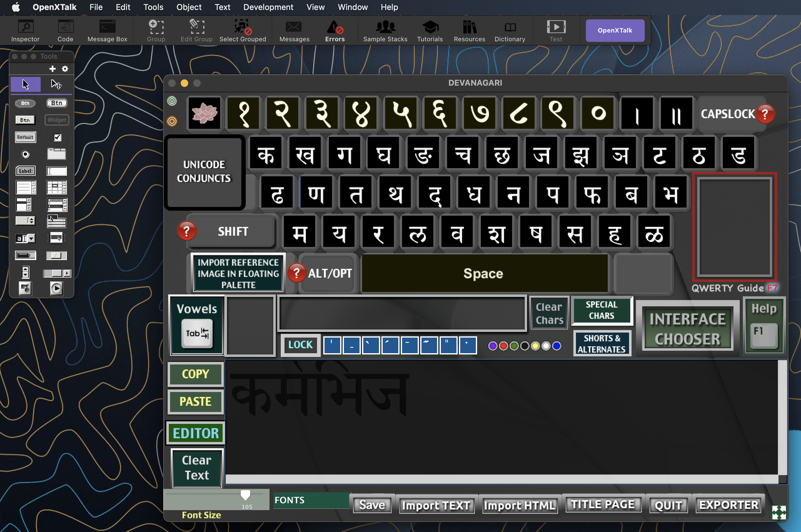Open the File menu
The image size is (801, 532).
pyautogui.click(x=96, y=7)
